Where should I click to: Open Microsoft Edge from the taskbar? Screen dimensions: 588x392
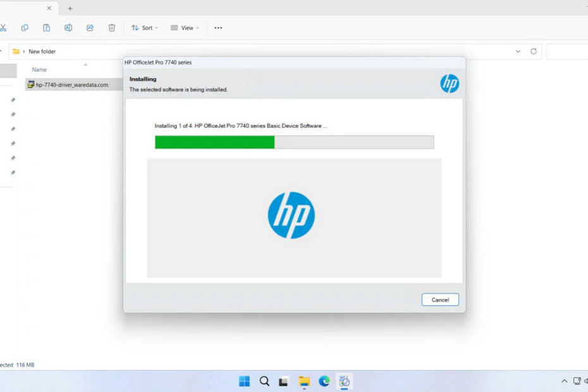point(324,381)
